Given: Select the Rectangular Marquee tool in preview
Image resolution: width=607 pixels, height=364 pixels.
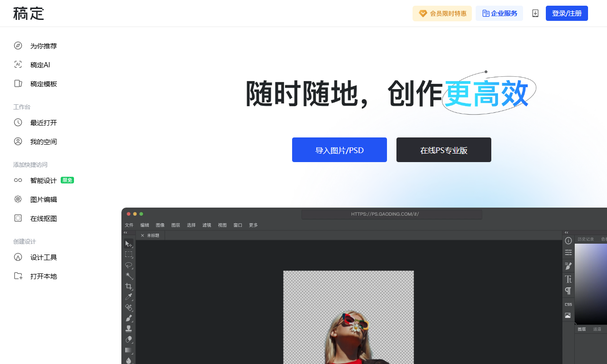Looking at the screenshot, I should pos(129,255).
